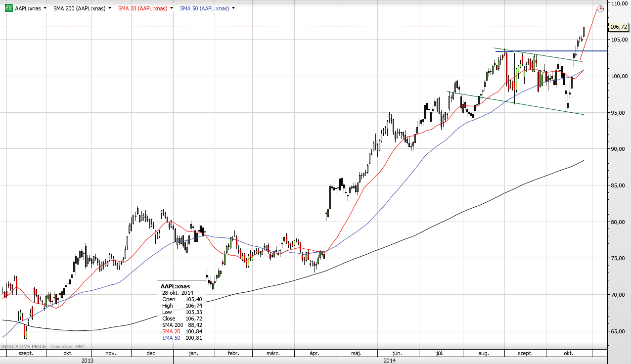Click the dec. month on time axis

(152, 354)
